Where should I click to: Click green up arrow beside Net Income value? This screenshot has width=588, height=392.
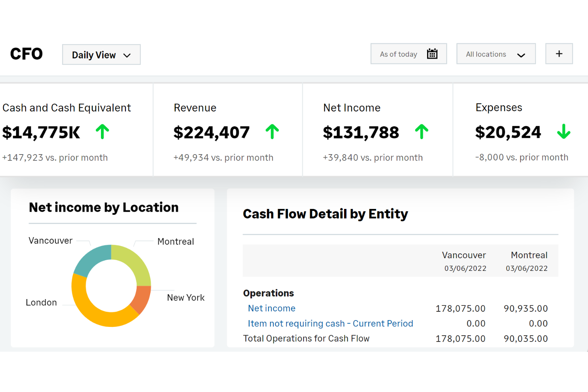pyautogui.click(x=422, y=132)
